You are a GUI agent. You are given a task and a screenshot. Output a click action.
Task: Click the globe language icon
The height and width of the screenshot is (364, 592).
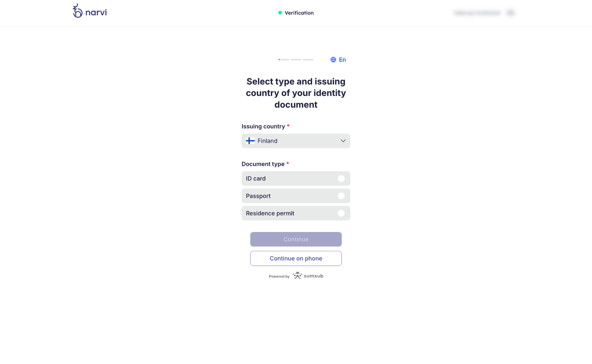point(333,60)
